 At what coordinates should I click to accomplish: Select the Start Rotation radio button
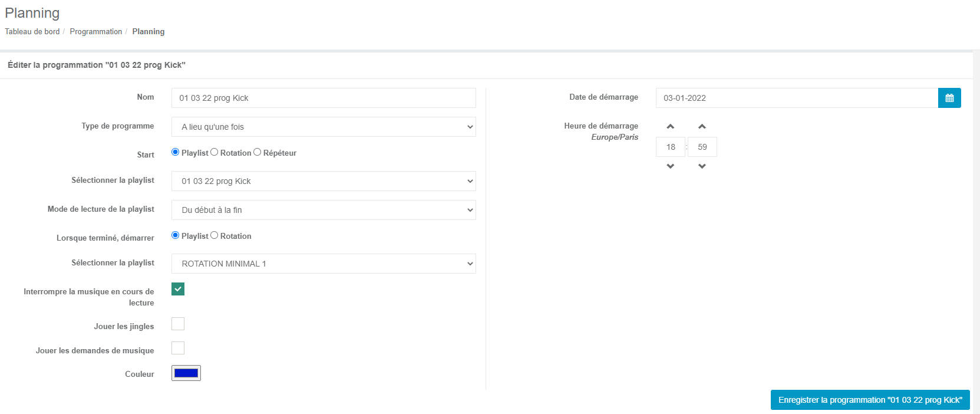tap(214, 152)
